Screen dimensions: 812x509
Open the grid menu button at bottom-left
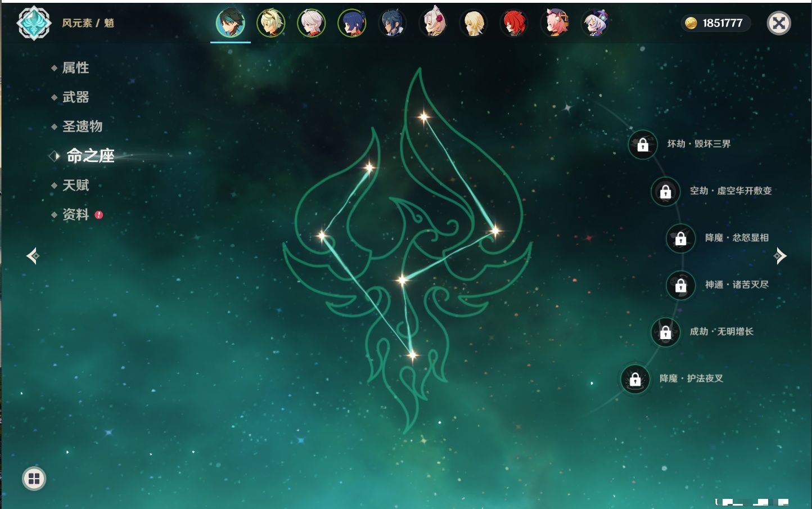point(34,479)
